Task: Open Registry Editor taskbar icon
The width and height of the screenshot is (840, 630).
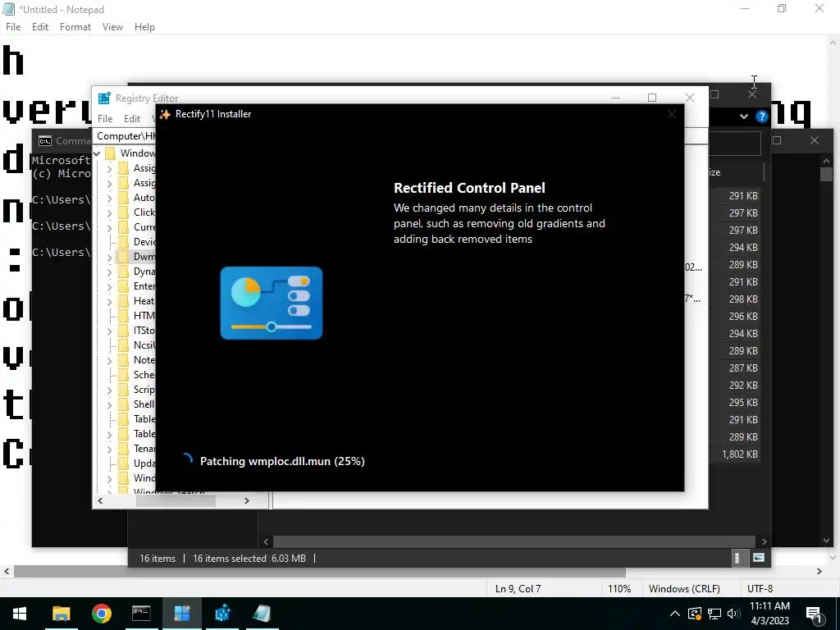Action: (222, 614)
